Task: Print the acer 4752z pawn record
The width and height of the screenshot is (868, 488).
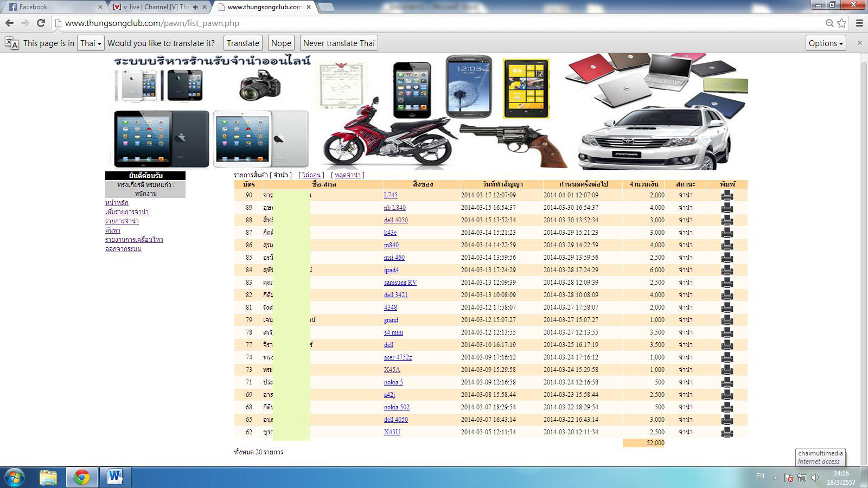Action: 727,357
